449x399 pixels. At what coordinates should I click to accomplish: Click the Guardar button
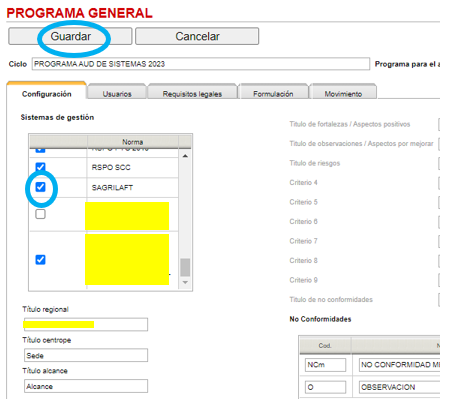click(70, 36)
